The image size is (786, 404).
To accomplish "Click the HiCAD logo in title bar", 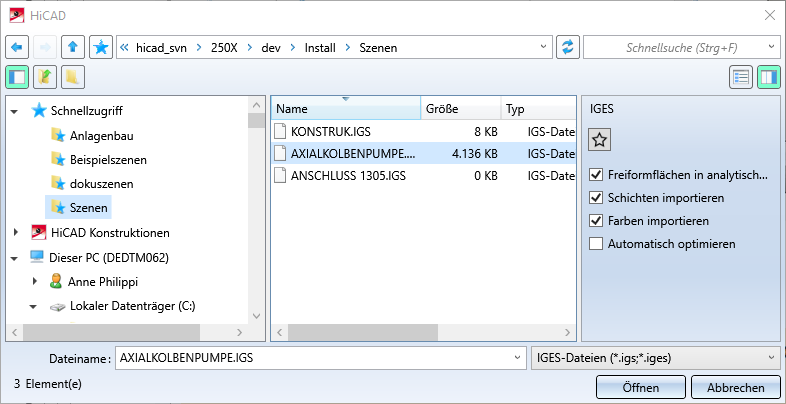I will [x=17, y=16].
